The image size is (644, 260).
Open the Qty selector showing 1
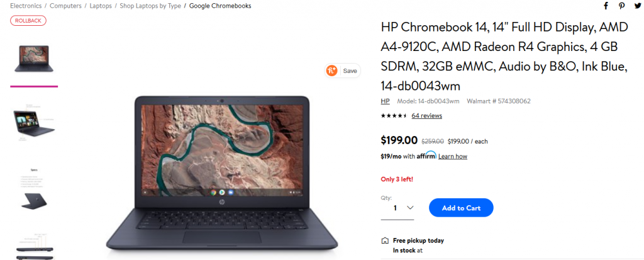click(397, 208)
